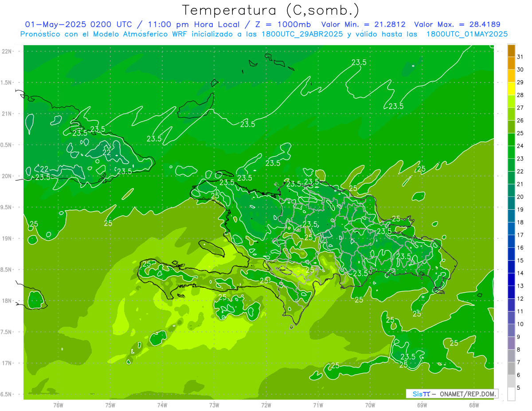
Task: Click the legend value 19
Action: [x=520, y=210]
